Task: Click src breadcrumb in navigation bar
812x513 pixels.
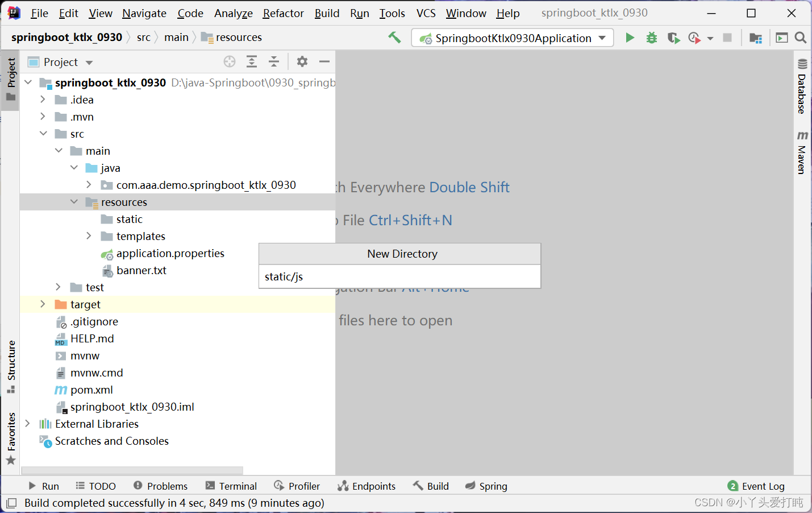Action: point(144,38)
